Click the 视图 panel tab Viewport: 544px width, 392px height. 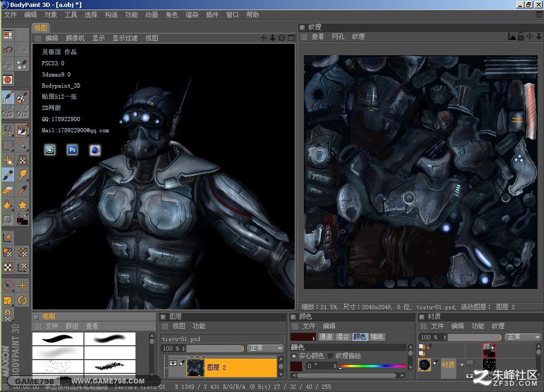40,28
